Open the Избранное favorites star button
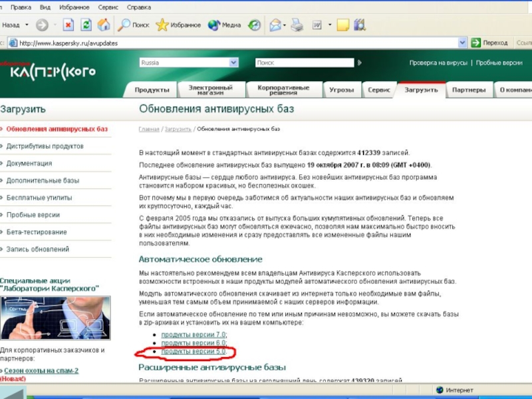Viewport: 532px width, 399px height. [x=178, y=25]
